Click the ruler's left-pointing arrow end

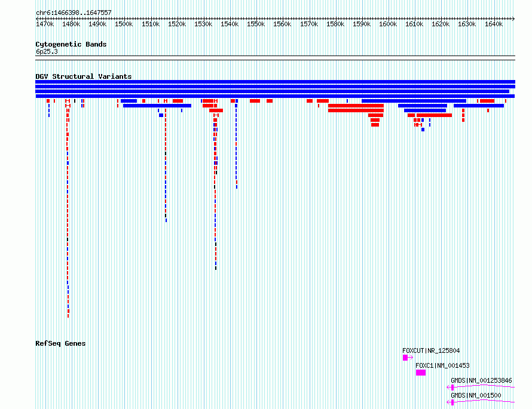pos(37,19)
